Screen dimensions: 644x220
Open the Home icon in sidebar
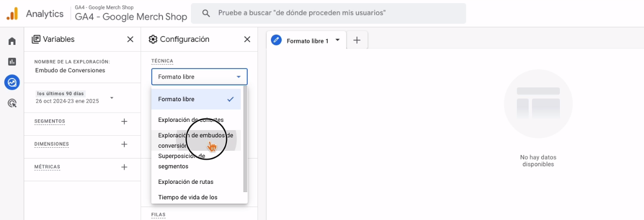point(12,41)
